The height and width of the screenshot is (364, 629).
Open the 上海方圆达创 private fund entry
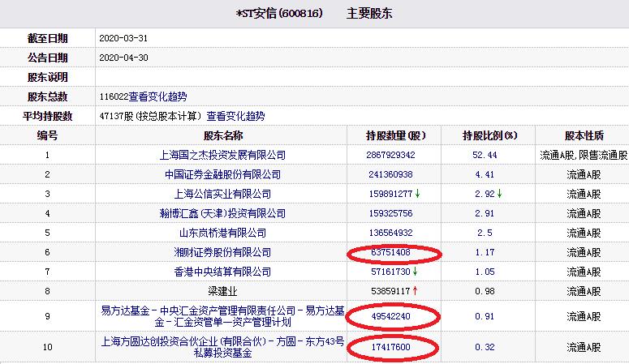click(x=223, y=348)
